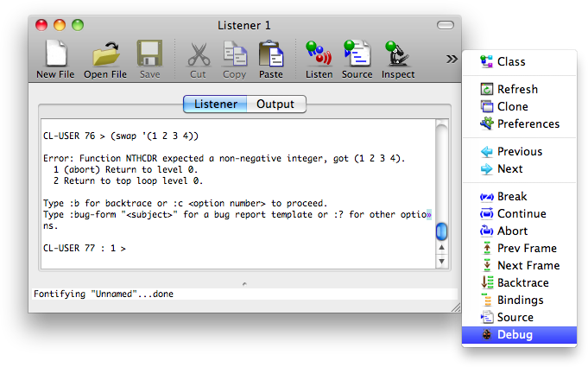Select Refresh menu entry
The height and width of the screenshot is (367, 588).
pos(517,90)
